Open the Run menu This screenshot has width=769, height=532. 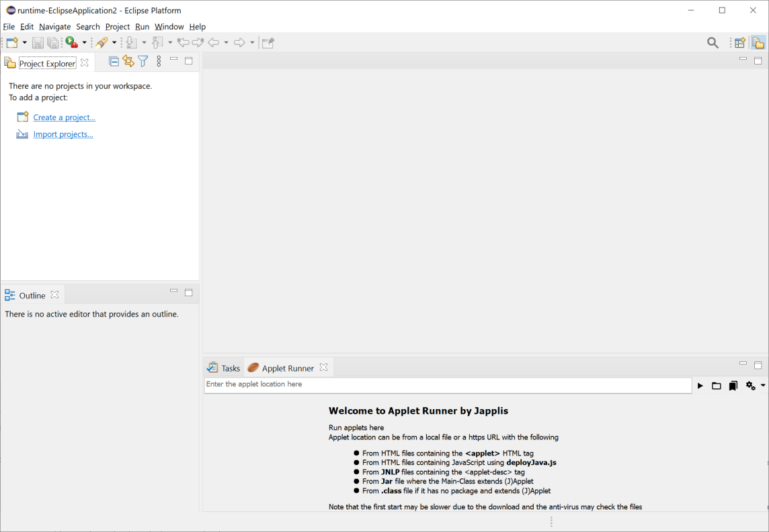coord(143,26)
